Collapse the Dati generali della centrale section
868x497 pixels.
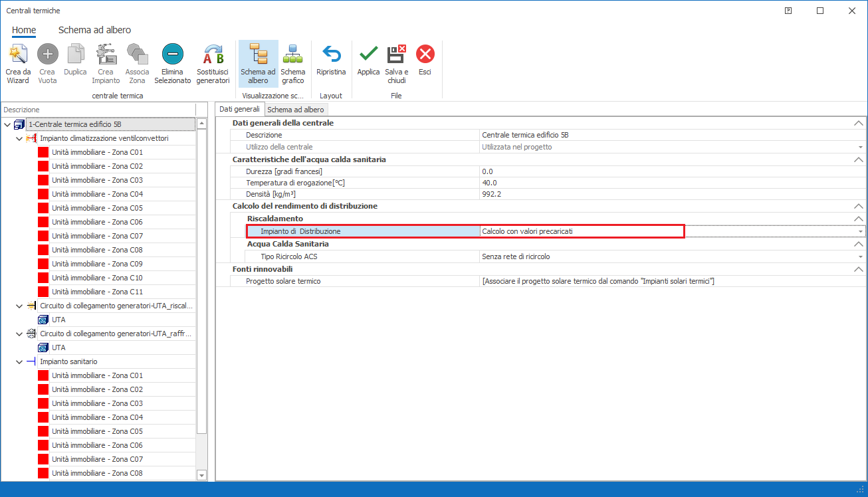(859, 123)
